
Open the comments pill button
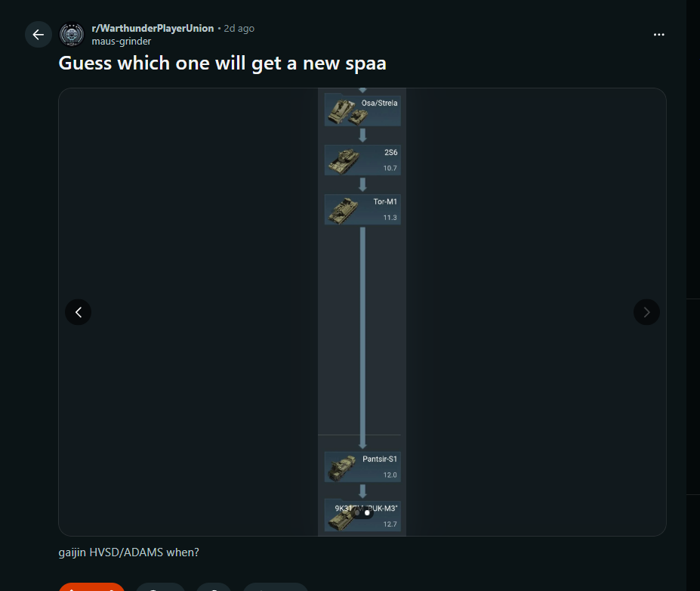click(x=160, y=587)
